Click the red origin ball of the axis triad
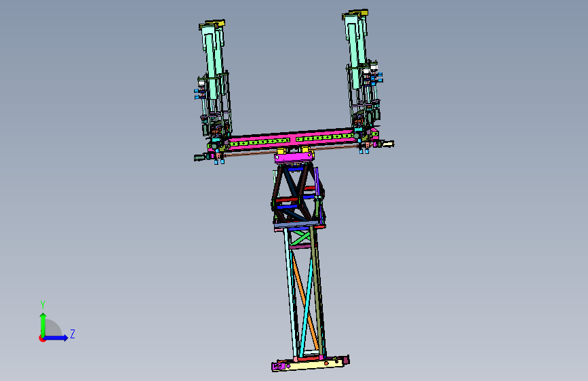 pyautogui.click(x=42, y=338)
